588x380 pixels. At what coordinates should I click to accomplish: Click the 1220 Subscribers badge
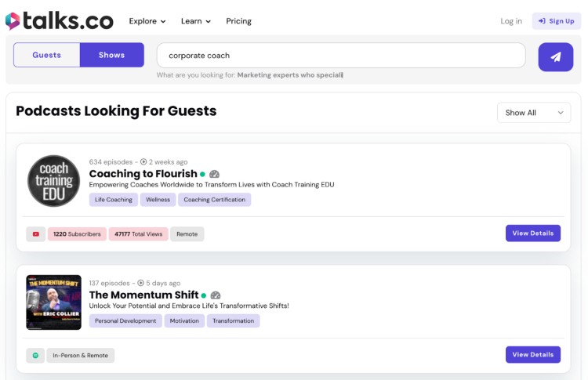tap(77, 233)
